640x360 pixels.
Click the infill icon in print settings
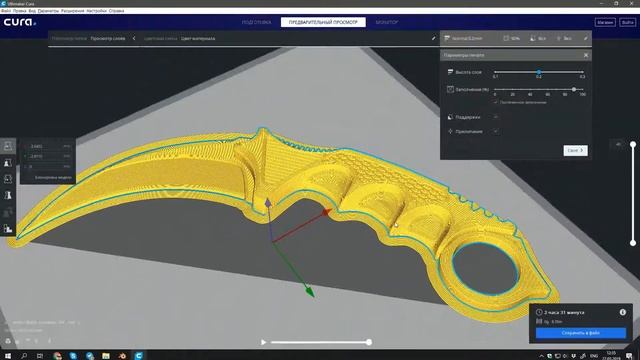click(x=450, y=89)
